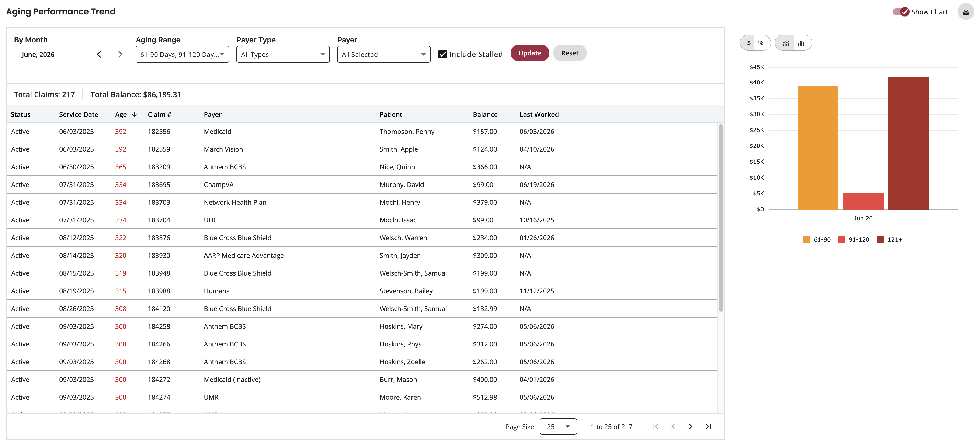Image resolution: width=980 pixels, height=443 pixels.
Task: Open the Page Size dropdown
Action: (x=558, y=426)
